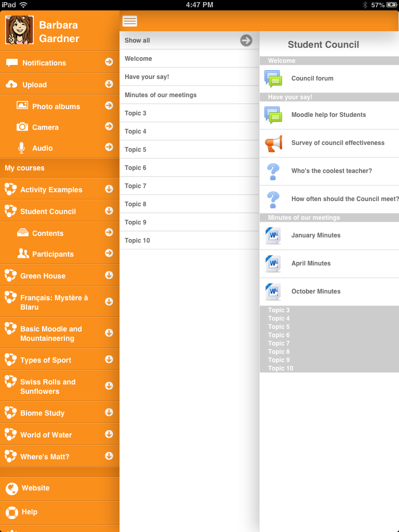
Task: Expand Swiss Rolls and Sunflowers arrow
Action: (x=109, y=385)
